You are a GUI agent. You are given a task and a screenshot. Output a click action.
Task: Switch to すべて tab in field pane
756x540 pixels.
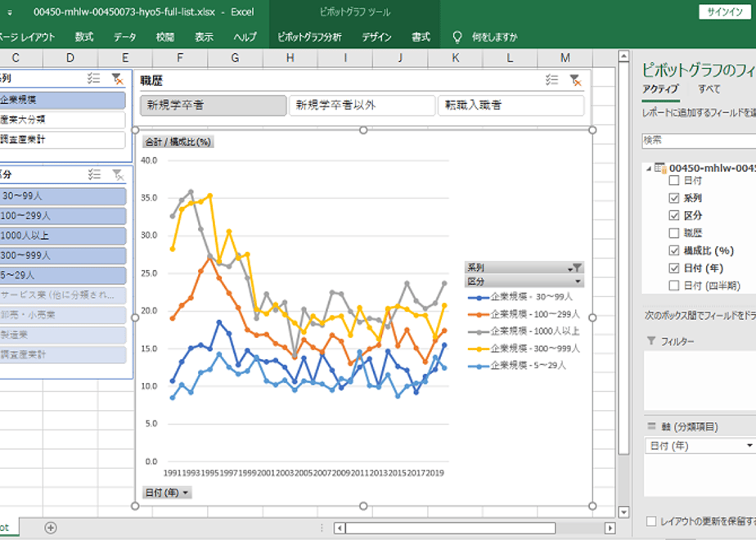click(x=709, y=88)
